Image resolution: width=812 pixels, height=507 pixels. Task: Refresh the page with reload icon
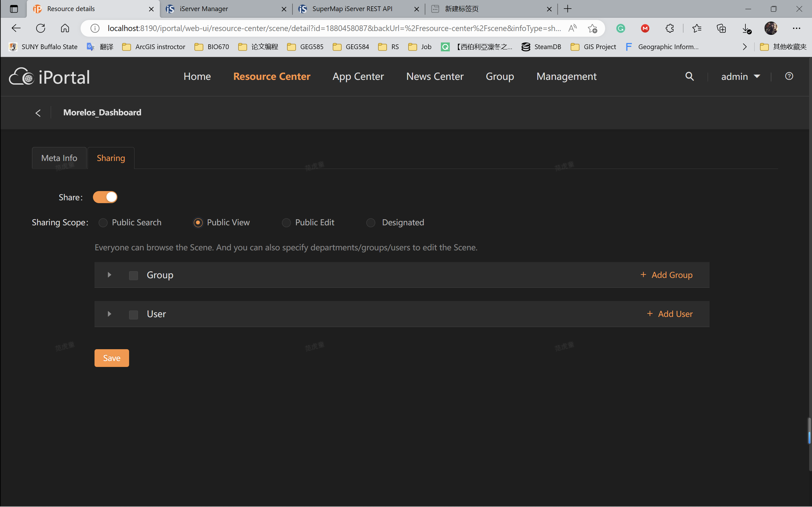pyautogui.click(x=41, y=28)
